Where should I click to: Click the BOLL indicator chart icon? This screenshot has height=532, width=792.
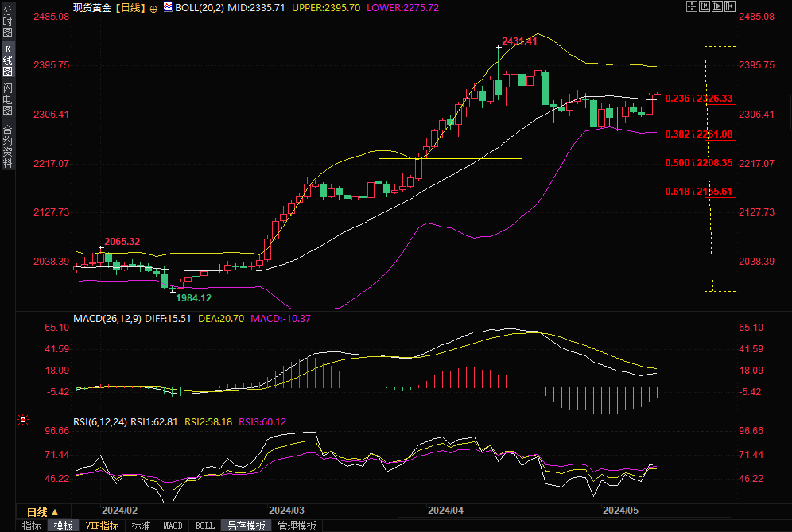coord(167,7)
